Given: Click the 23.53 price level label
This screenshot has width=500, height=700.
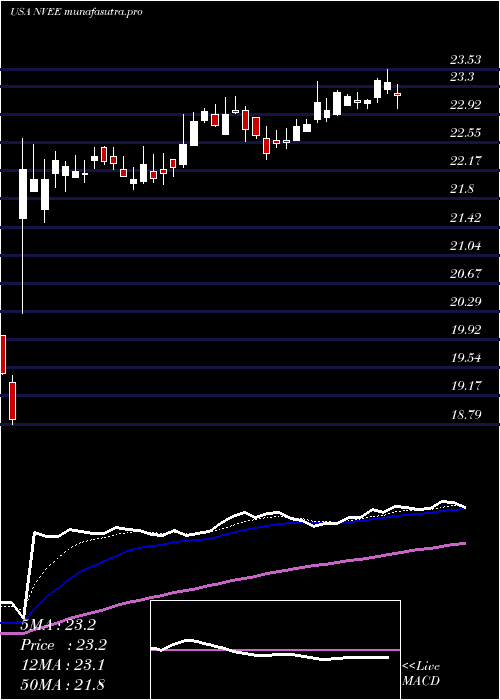Looking at the screenshot, I should (465, 60).
